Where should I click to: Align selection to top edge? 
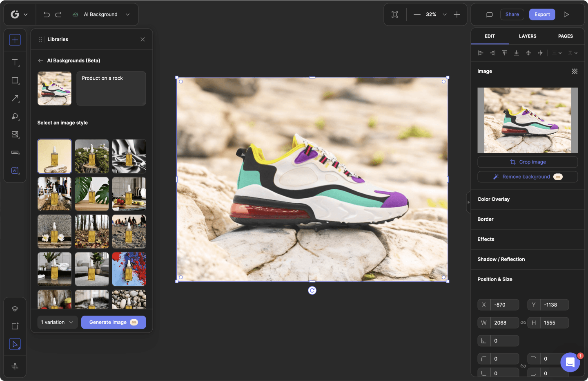(x=505, y=53)
